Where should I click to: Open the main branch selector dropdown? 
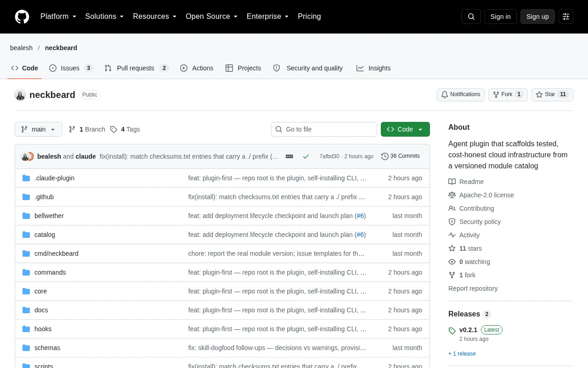click(x=39, y=129)
